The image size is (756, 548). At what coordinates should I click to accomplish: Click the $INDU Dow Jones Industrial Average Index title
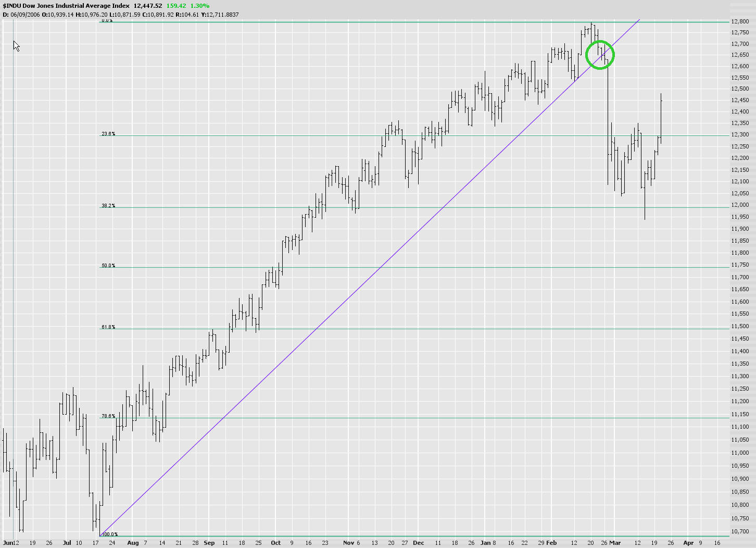point(66,6)
